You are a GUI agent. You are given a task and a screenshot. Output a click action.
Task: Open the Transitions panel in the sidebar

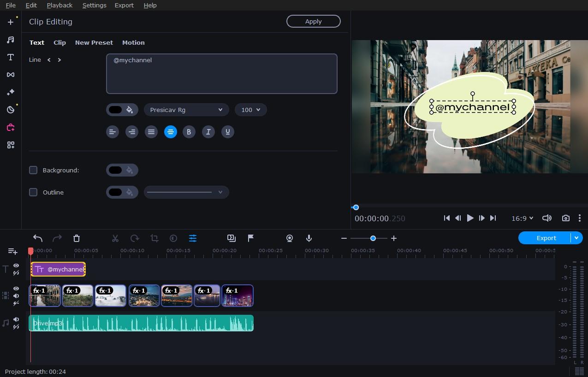pos(11,75)
